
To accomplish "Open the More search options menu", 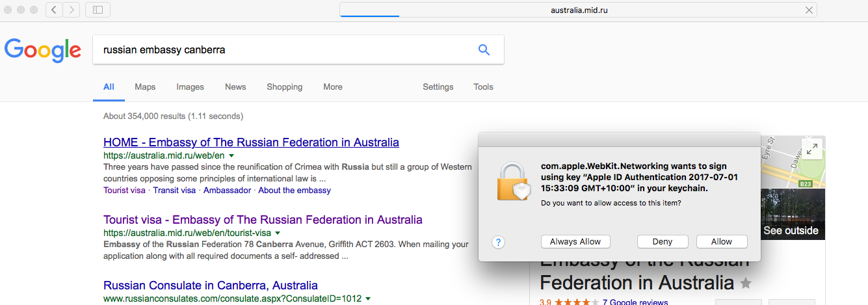I will (x=333, y=87).
